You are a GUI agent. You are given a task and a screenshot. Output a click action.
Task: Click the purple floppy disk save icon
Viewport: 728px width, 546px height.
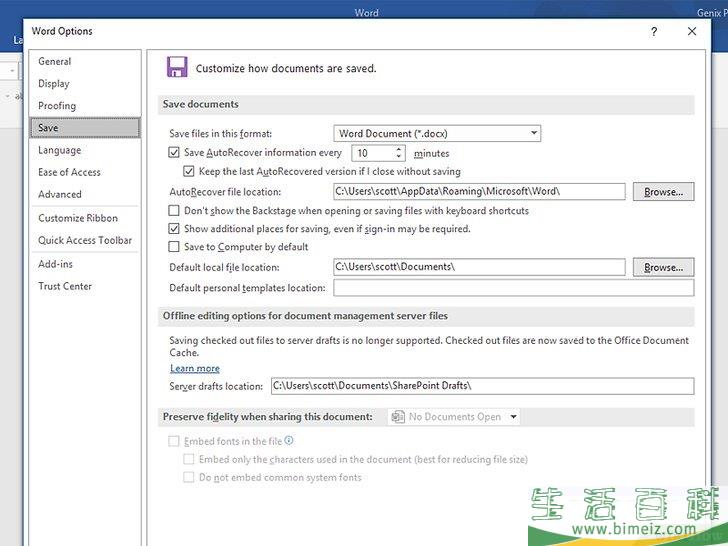pos(177,67)
